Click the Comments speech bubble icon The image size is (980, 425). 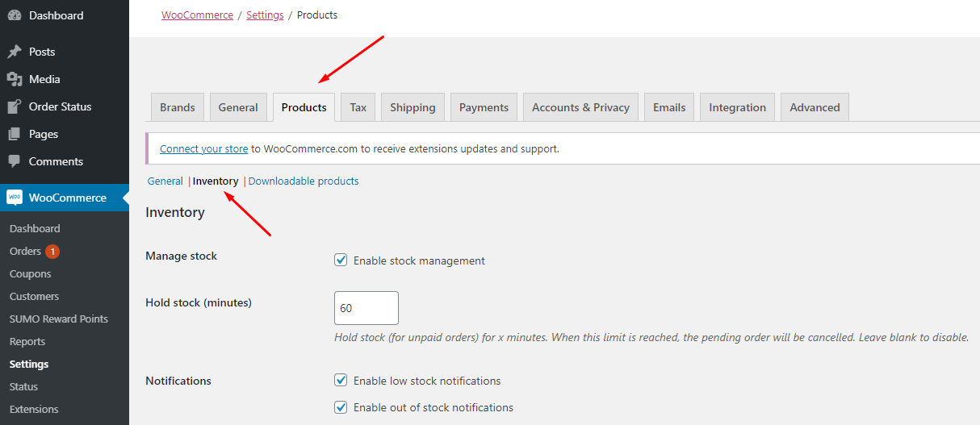15,161
